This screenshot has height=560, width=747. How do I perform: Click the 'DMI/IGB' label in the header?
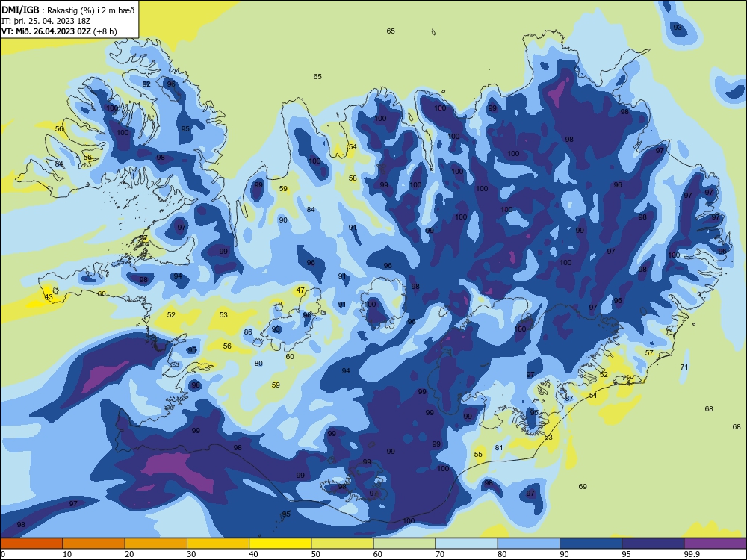tap(20, 10)
